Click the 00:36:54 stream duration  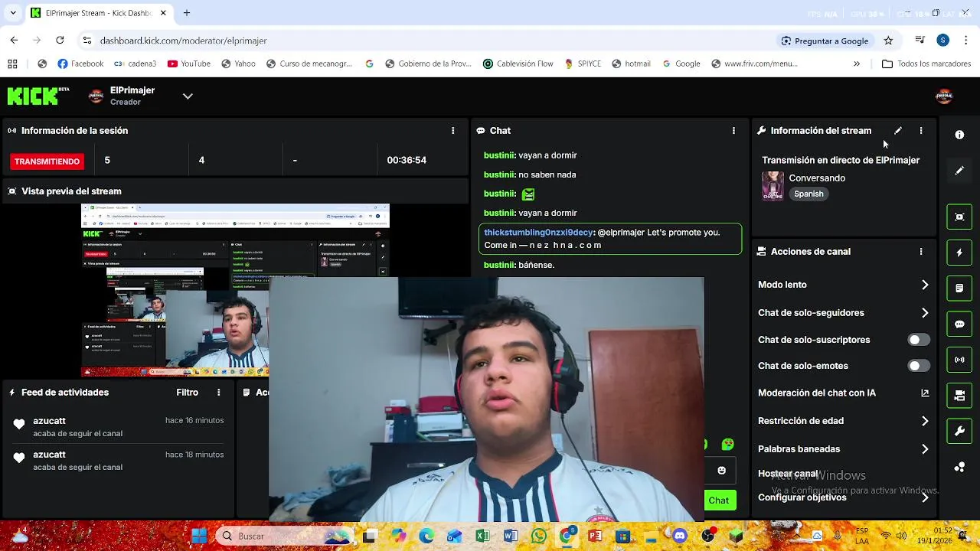(x=407, y=160)
